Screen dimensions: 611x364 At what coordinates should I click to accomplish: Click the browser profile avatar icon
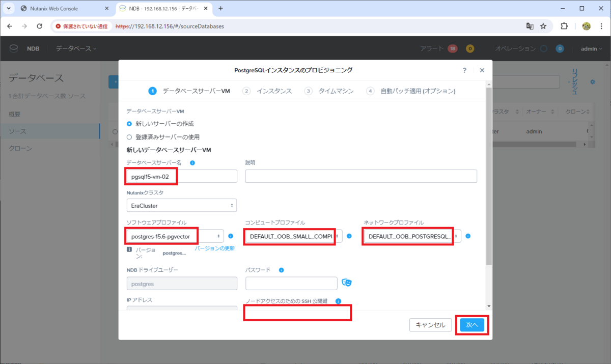tap(586, 26)
